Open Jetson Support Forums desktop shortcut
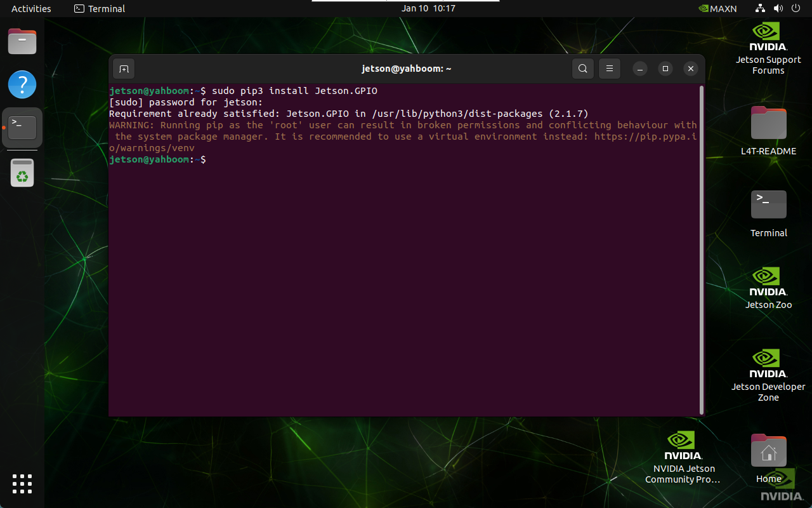Viewport: 812px width, 508px height. 768,48
